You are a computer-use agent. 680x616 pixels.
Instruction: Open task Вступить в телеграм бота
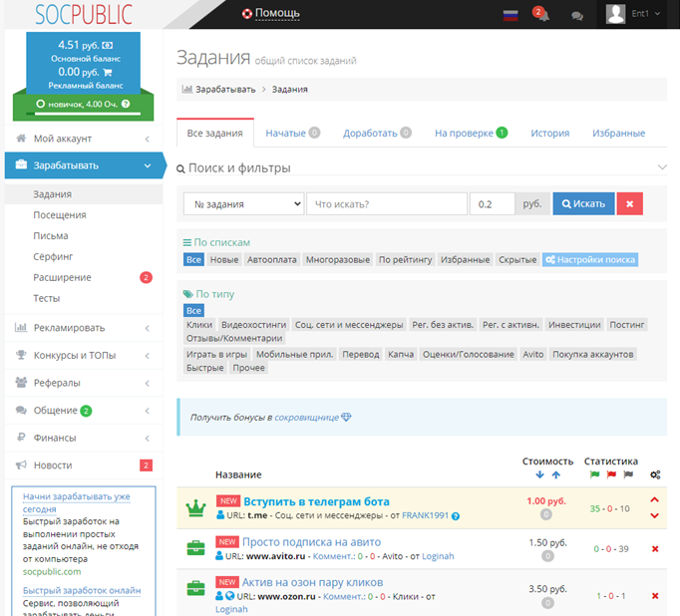[316, 501]
